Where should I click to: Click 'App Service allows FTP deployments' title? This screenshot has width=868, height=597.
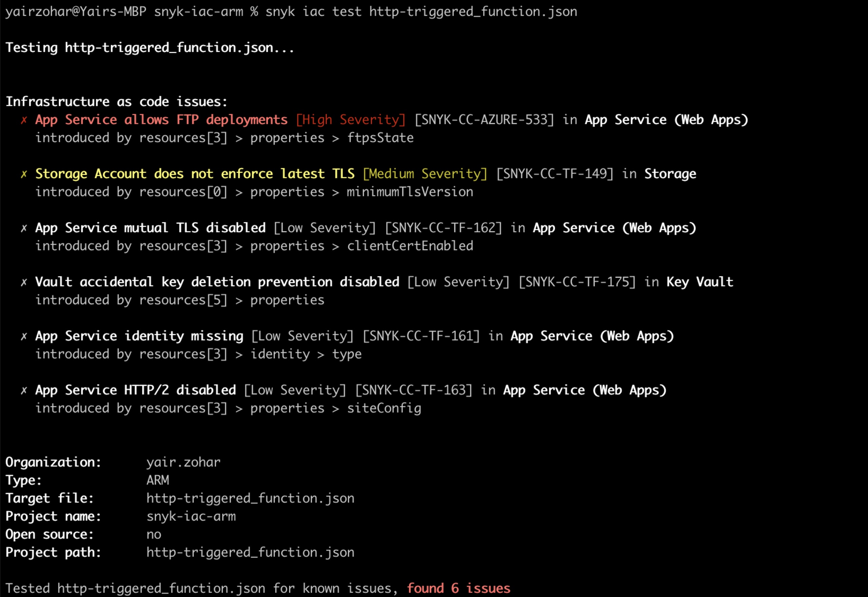coord(161,120)
